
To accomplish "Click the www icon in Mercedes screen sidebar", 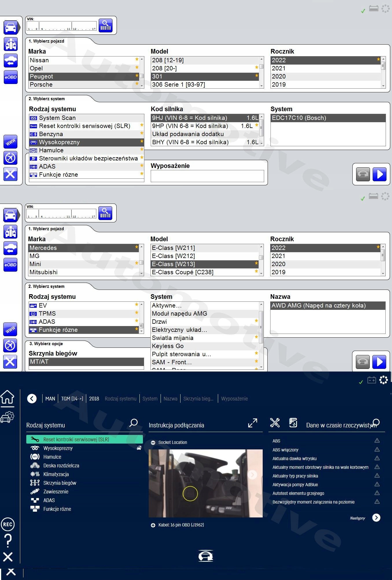I will pos(10,330).
